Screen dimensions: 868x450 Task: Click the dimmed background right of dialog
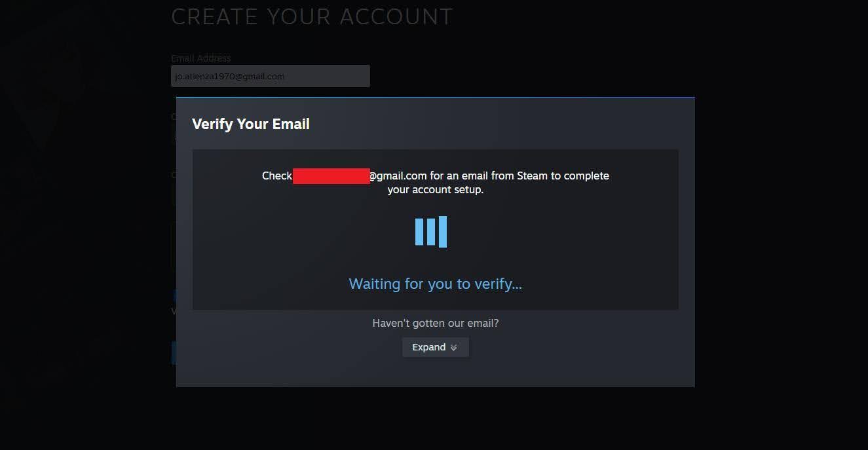(x=781, y=242)
